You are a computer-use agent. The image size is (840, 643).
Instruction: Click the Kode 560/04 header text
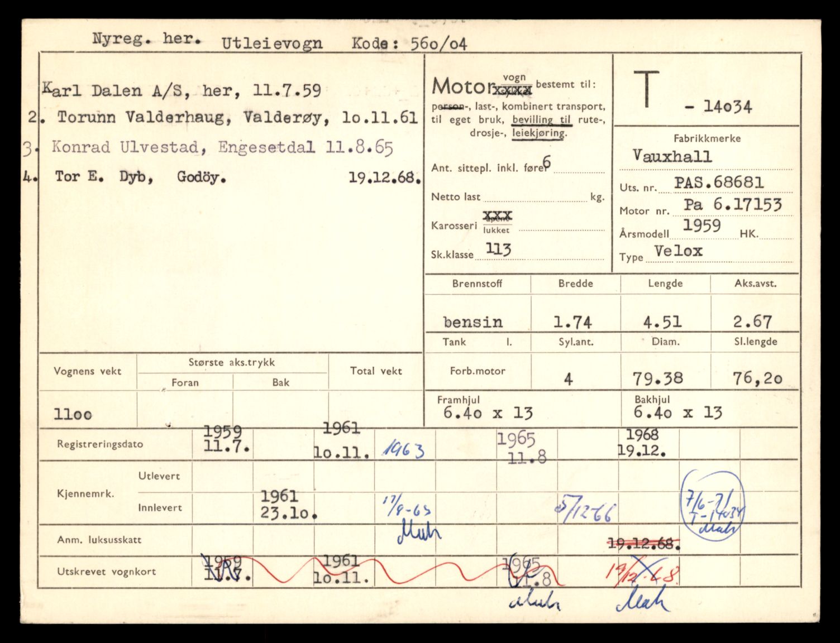point(409,44)
